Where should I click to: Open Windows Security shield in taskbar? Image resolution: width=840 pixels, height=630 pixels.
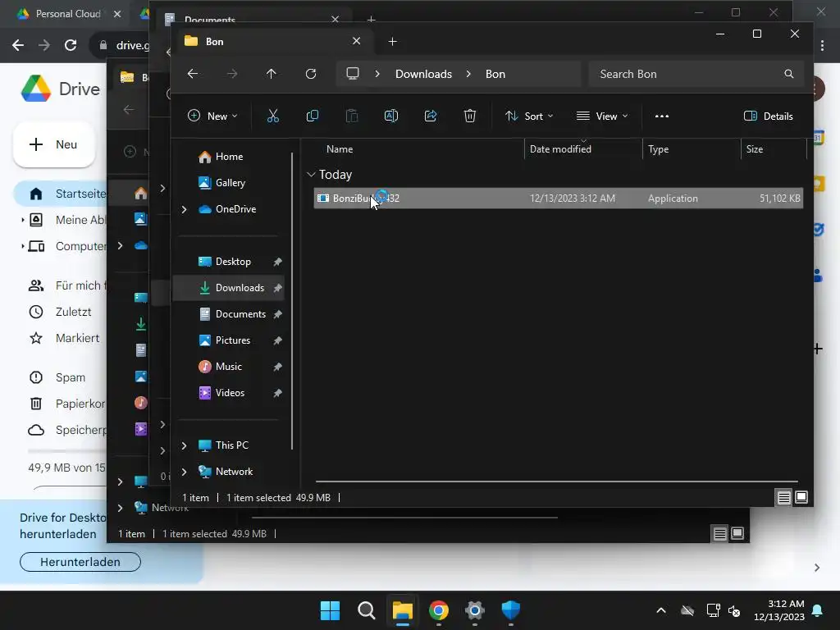(x=510, y=610)
